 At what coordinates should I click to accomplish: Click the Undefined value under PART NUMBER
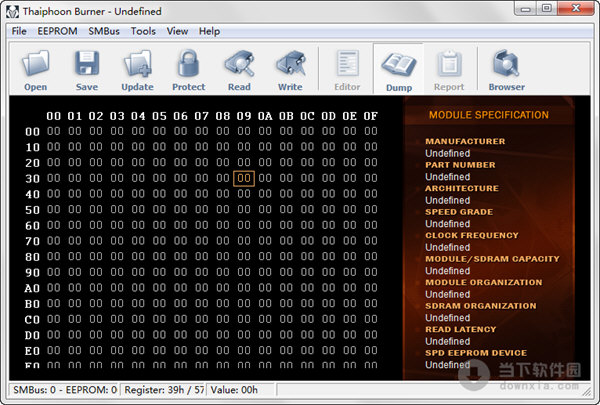pos(447,177)
